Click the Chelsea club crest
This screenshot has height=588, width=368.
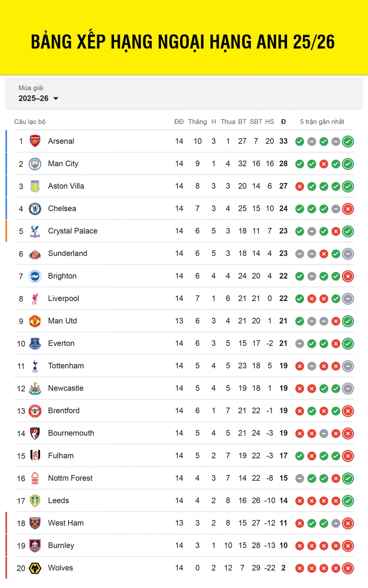35,209
